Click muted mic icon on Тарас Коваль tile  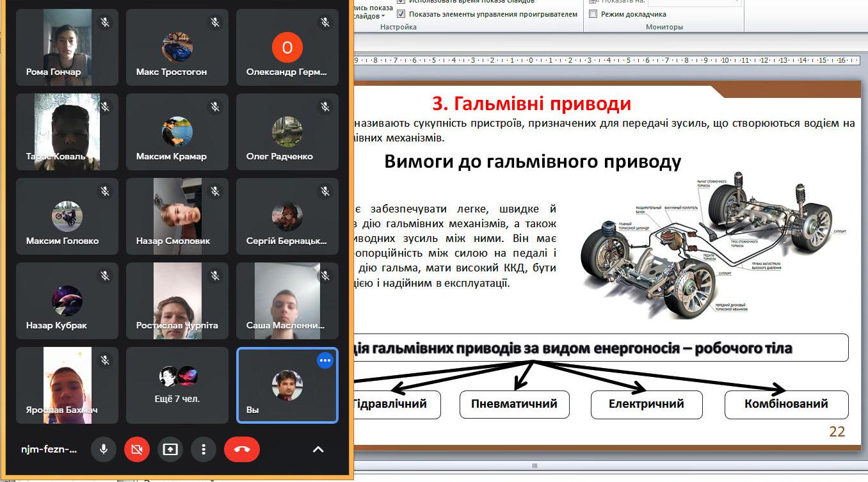coord(105,107)
